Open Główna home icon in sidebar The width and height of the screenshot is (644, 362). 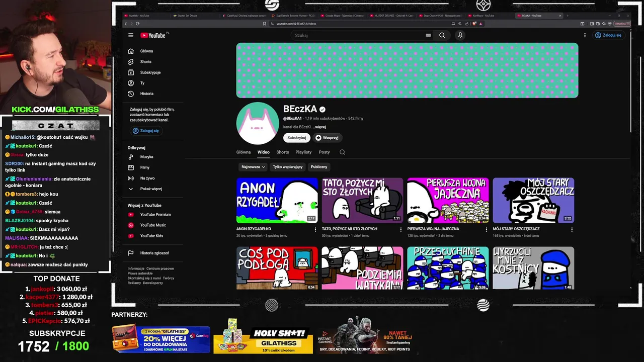(131, 51)
